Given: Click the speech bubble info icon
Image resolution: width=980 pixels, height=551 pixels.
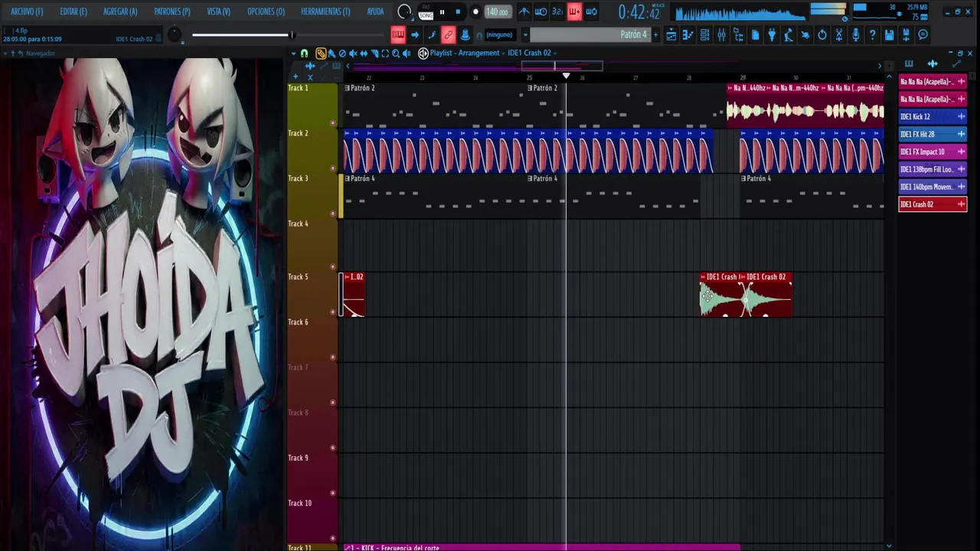Looking at the screenshot, I should [x=923, y=34].
